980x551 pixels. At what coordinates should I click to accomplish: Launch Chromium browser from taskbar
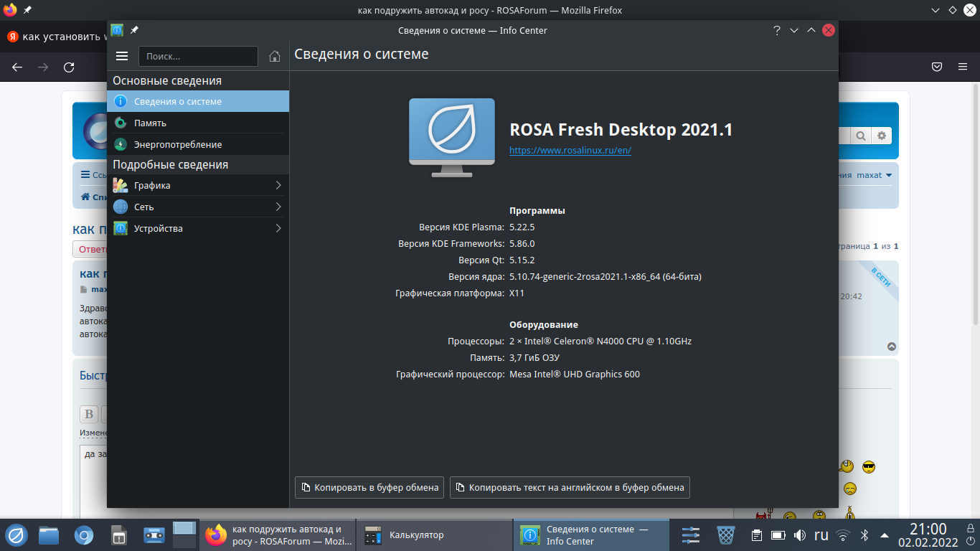tap(84, 535)
